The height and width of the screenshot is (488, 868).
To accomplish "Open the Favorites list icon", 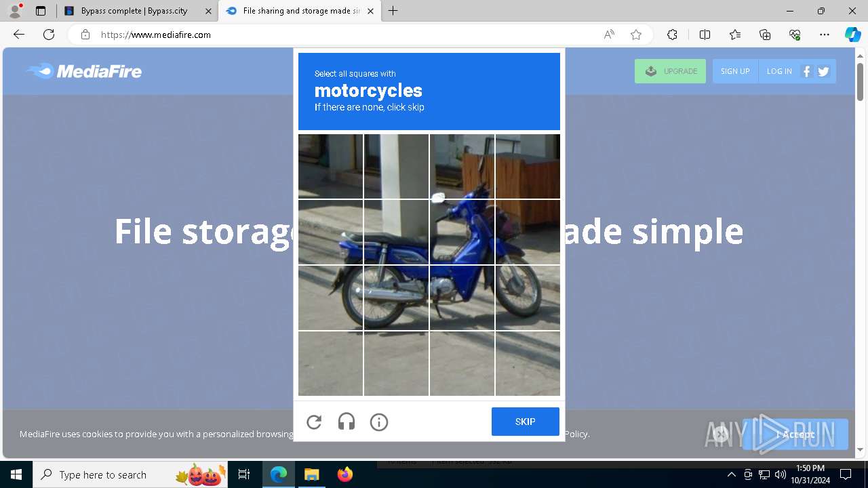I will 735,35.
